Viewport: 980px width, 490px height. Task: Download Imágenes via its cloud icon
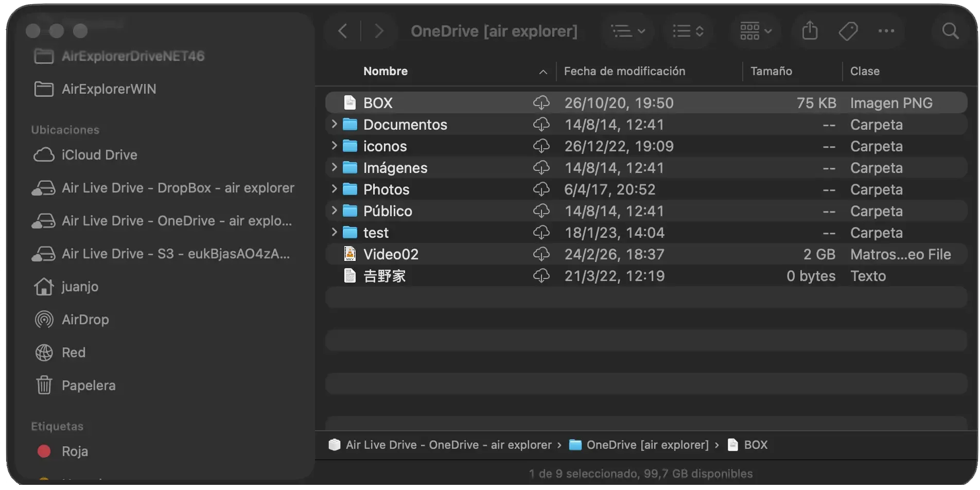click(x=541, y=167)
